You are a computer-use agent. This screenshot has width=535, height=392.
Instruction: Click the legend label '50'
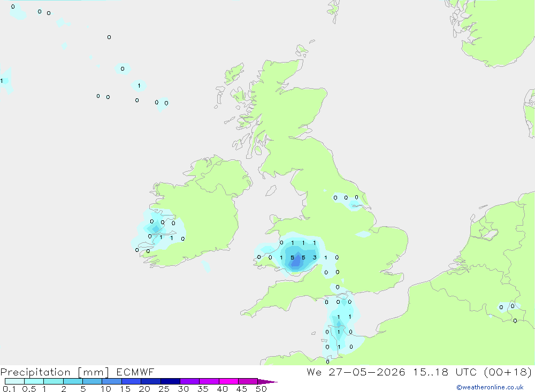point(261,389)
